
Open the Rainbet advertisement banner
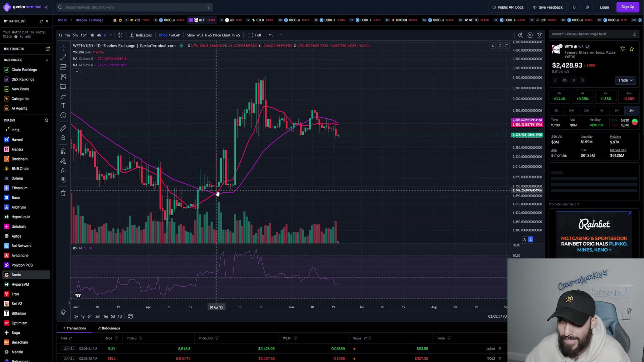594,234
